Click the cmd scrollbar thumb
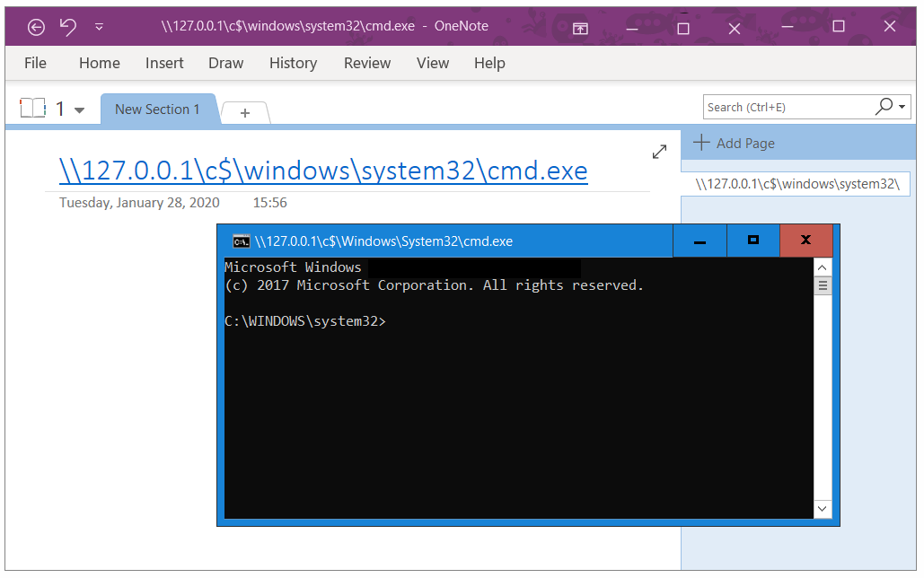Image resolution: width=924 pixels, height=578 pixels. point(823,286)
